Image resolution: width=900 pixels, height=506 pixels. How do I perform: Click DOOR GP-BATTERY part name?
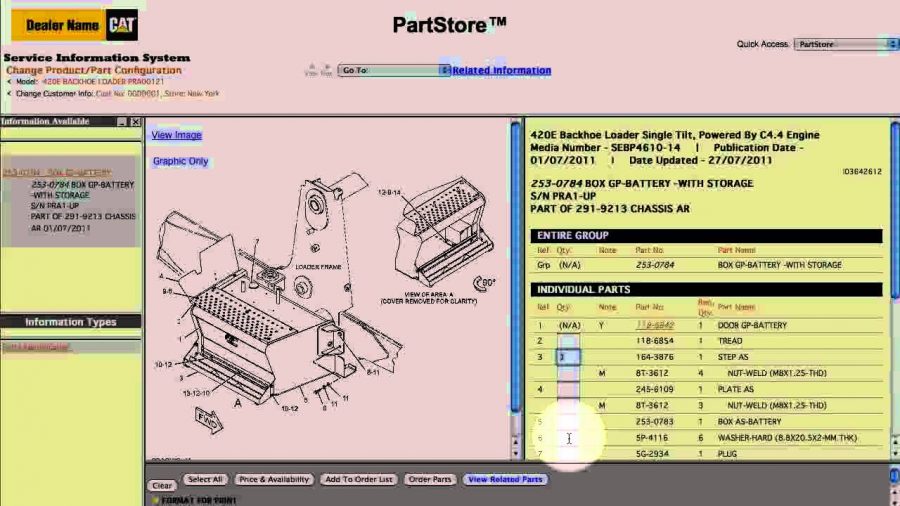[752, 325]
